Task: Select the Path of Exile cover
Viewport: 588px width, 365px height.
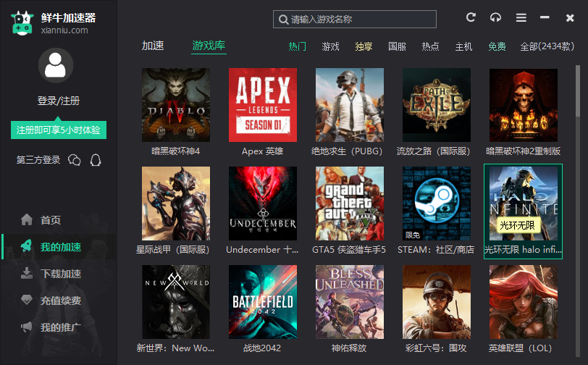Action: point(437,105)
